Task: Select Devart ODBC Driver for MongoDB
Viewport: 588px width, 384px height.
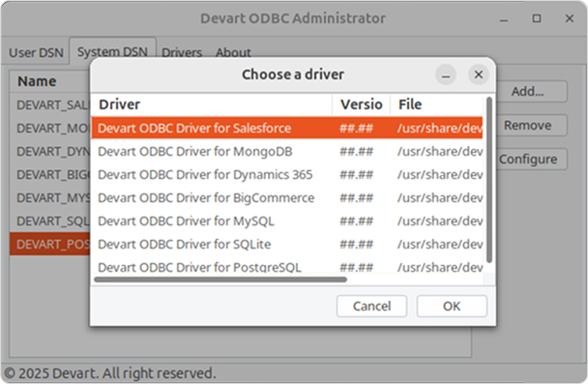Action: [x=287, y=152]
